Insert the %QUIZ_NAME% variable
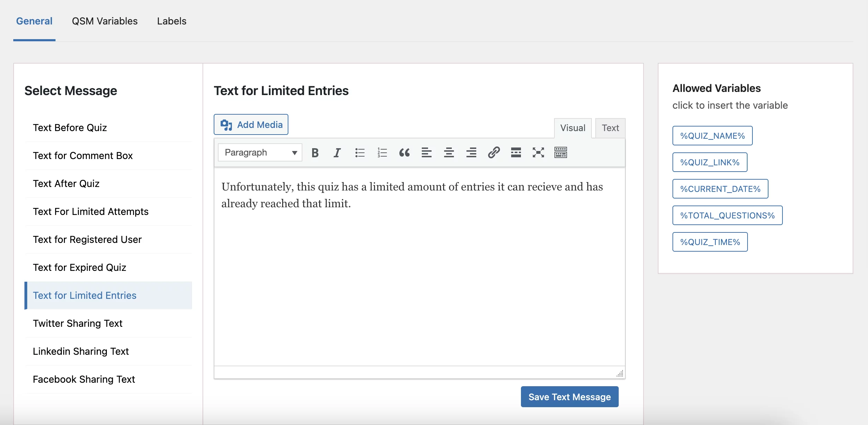Image resolution: width=868 pixels, height=425 pixels. (712, 136)
